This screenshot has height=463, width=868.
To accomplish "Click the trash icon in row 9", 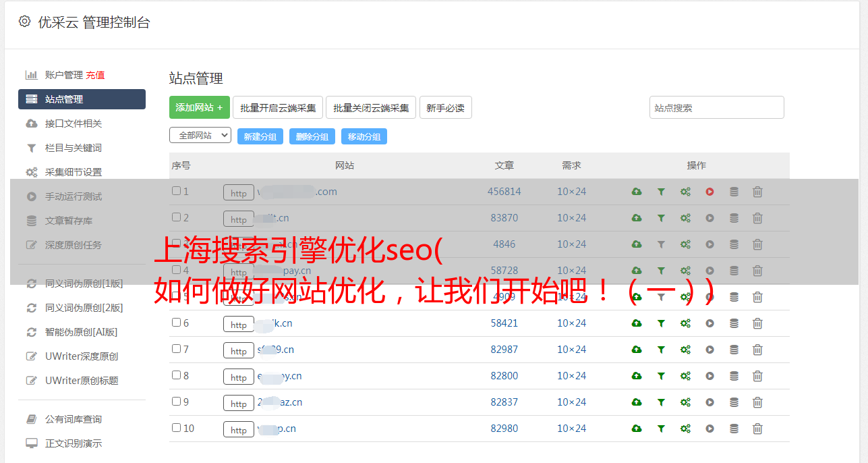I will coord(757,402).
